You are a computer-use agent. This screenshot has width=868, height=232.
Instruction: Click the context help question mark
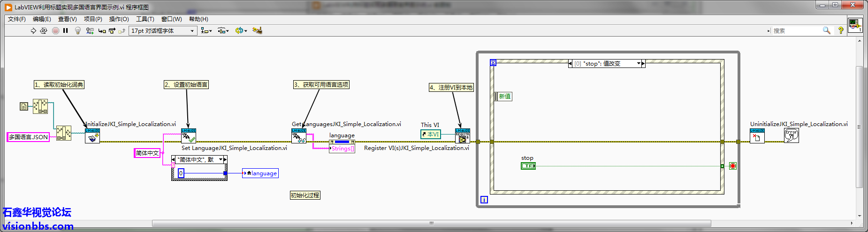(841, 30)
